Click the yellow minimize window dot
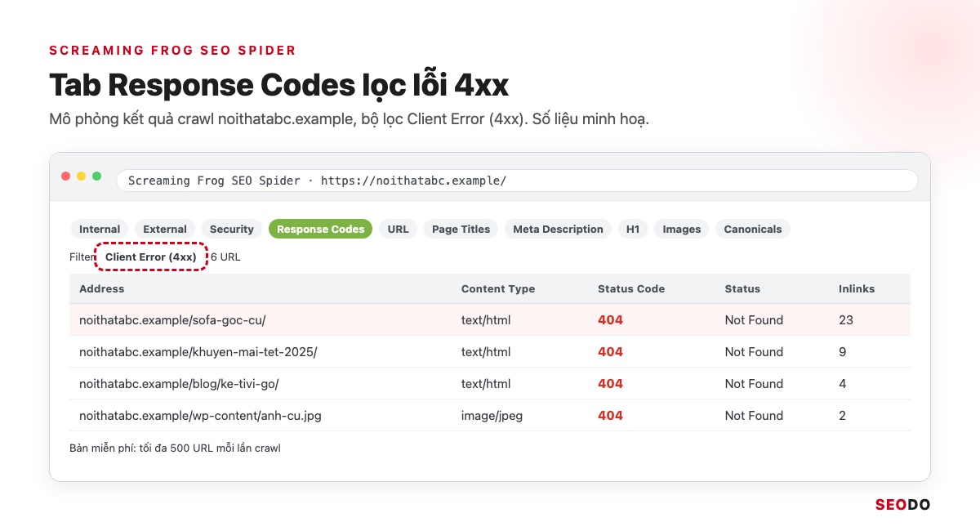980x531 pixels. 82,176
